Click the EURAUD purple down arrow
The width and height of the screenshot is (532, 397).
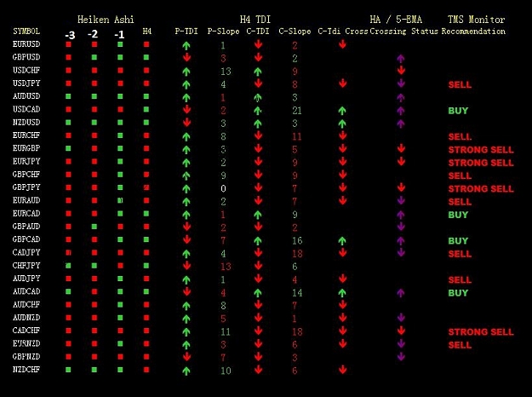[x=401, y=200]
